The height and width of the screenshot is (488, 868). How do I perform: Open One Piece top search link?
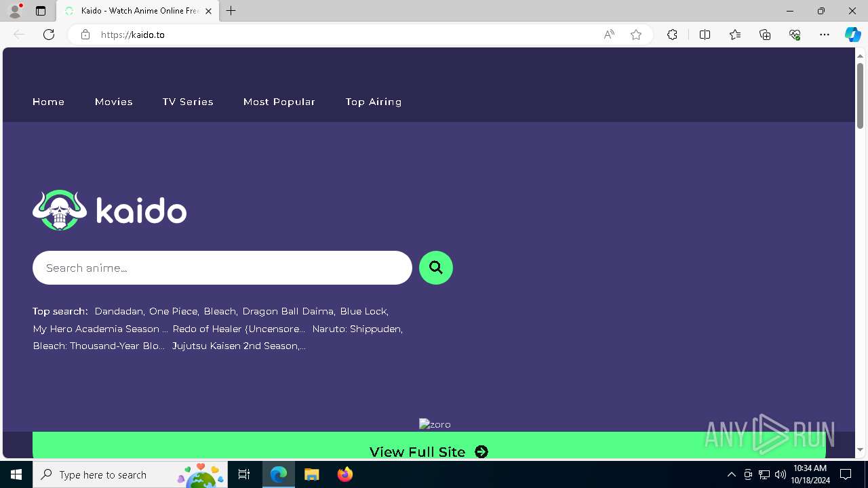(174, 311)
